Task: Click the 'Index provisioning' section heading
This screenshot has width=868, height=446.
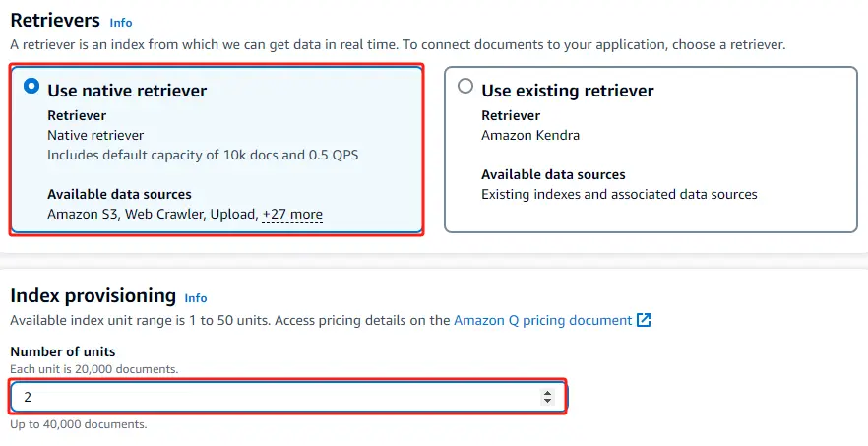Action: coord(93,295)
